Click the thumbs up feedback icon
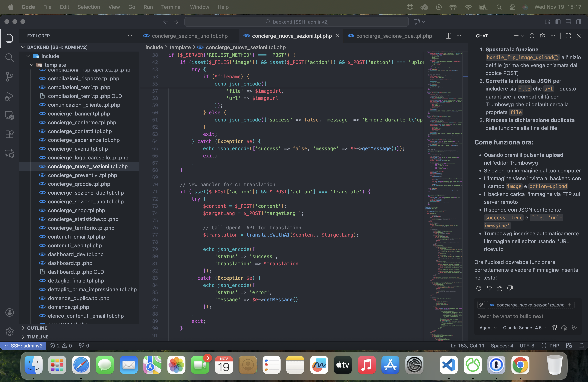Screen dimensions: 588x382 coord(500,288)
